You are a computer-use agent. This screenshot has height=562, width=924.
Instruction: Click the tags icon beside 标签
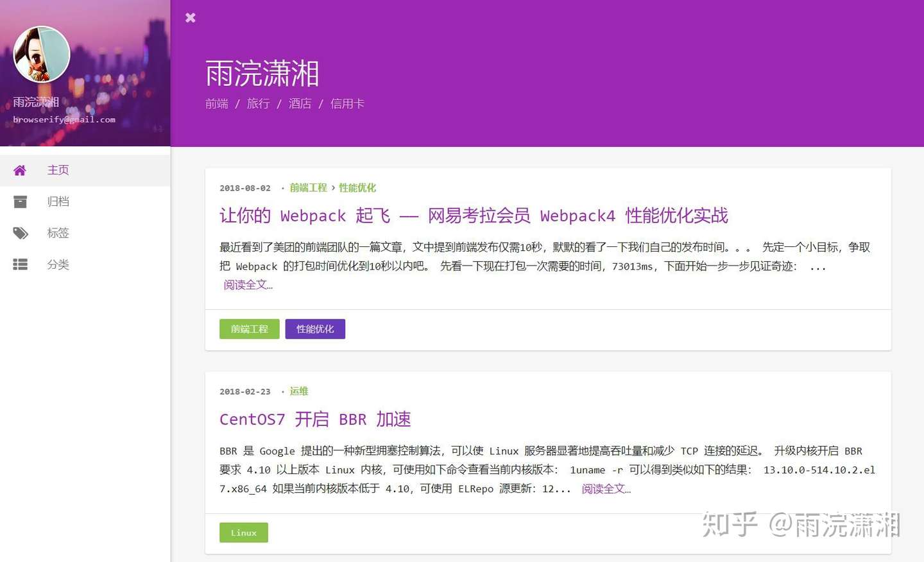coord(21,233)
